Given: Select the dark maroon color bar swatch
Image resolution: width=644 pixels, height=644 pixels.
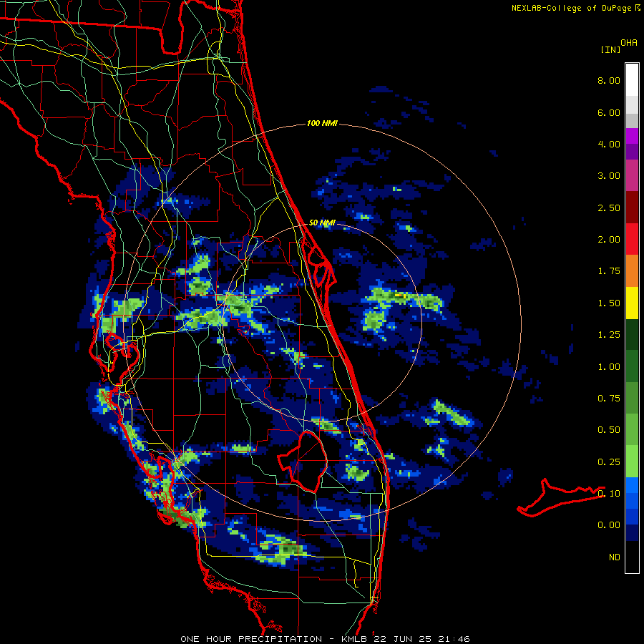Looking at the screenshot, I should coord(632,208).
